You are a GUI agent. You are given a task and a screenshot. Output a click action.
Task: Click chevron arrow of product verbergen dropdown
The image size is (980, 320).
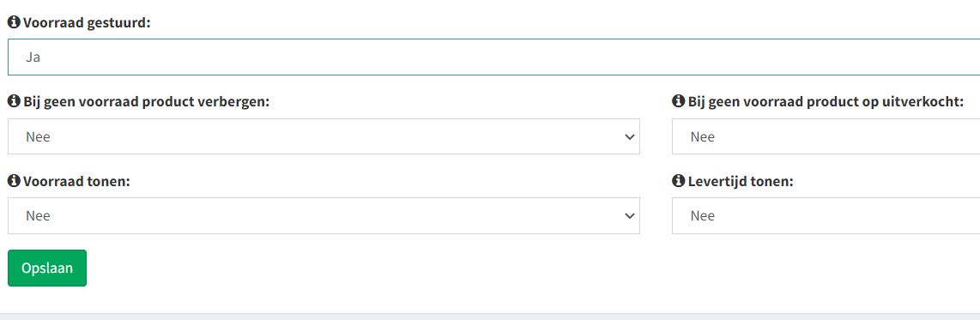click(629, 137)
